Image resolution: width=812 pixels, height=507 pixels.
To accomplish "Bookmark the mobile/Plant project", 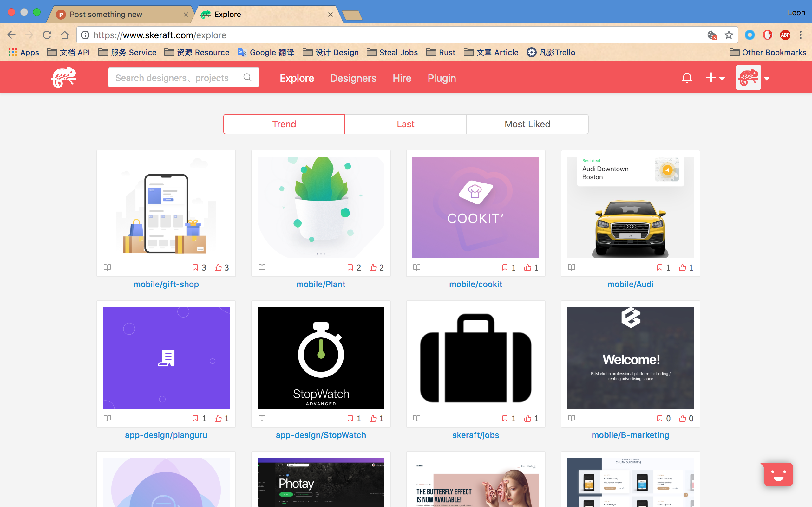I will click(x=350, y=267).
